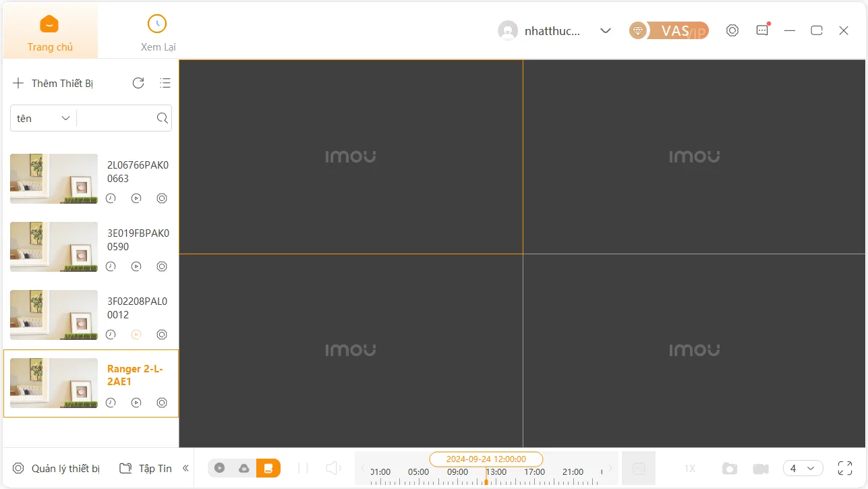Move the timeline to an earlier time

coord(363,468)
